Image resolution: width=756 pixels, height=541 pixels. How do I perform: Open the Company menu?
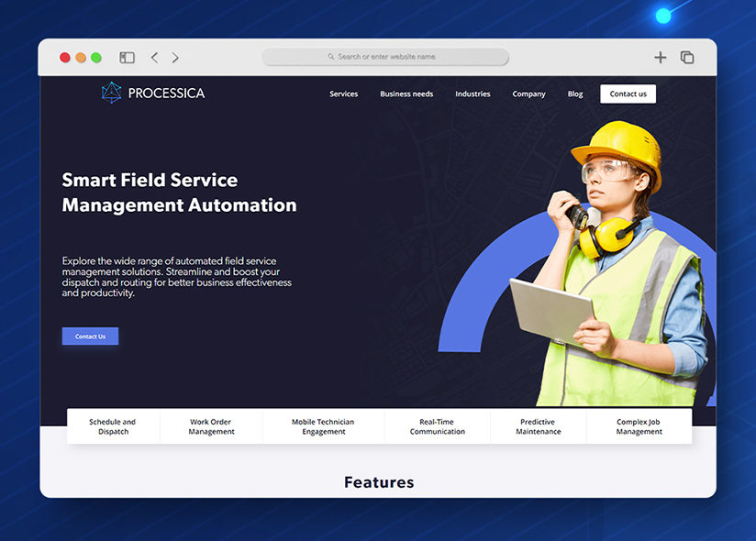pyautogui.click(x=528, y=94)
